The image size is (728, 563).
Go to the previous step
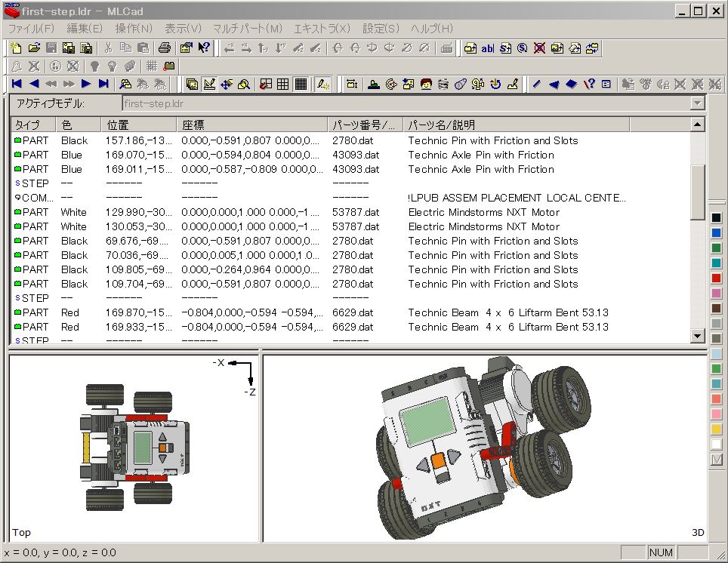click(34, 84)
